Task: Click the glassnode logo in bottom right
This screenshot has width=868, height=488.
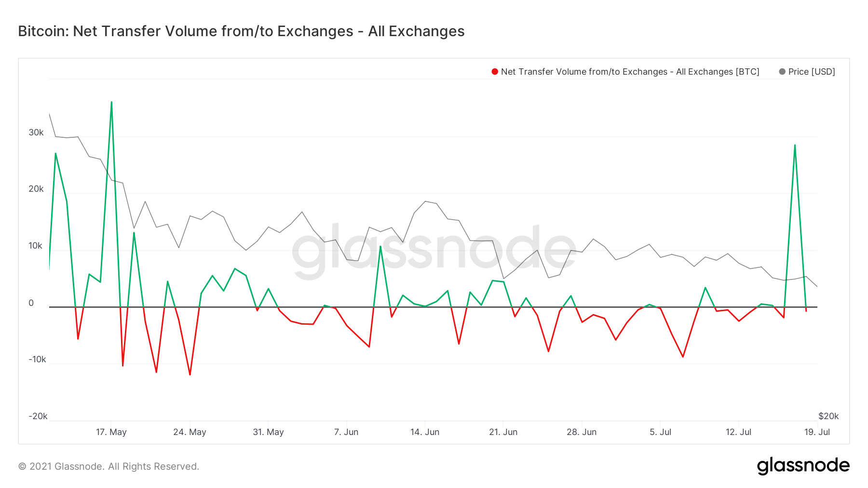Action: 803,465
